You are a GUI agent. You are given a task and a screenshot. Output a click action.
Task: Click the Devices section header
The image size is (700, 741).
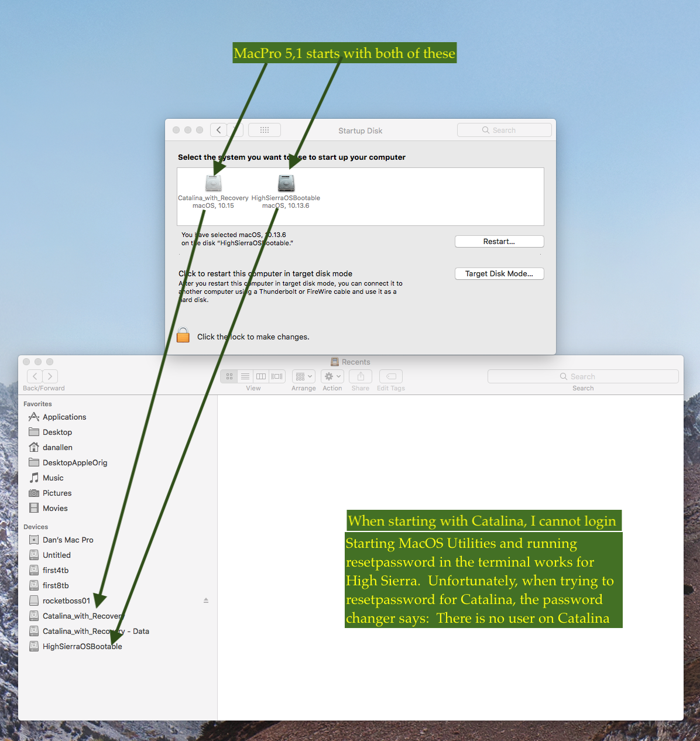(36, 527)
